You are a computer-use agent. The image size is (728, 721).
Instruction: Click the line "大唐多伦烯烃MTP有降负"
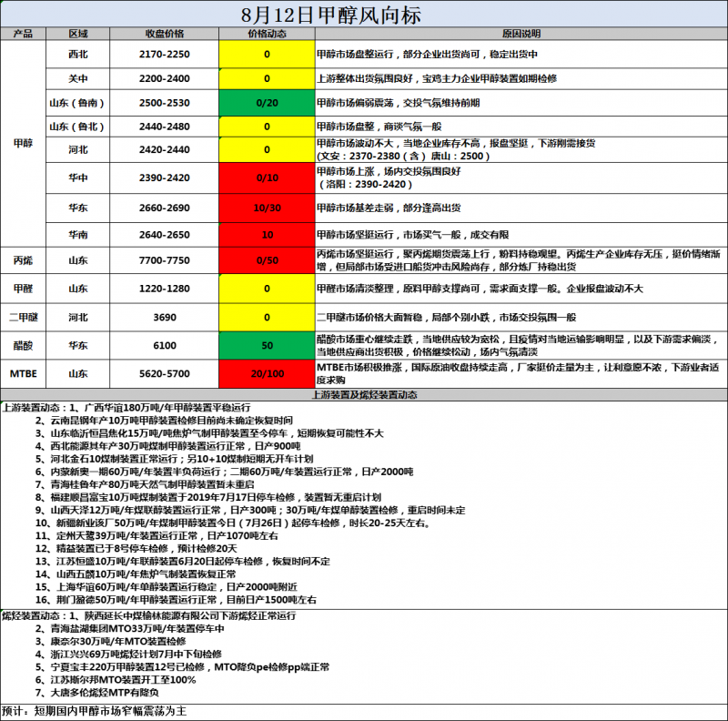[105, 693]
